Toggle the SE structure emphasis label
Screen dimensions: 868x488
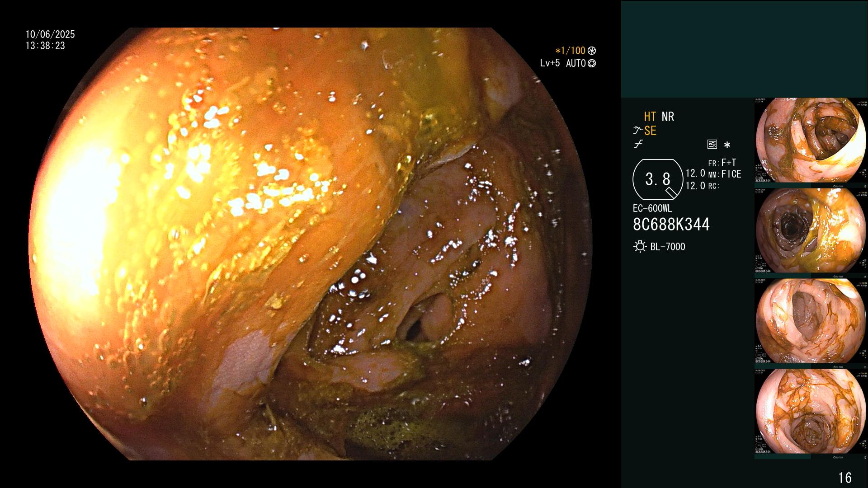coord(650,131)
